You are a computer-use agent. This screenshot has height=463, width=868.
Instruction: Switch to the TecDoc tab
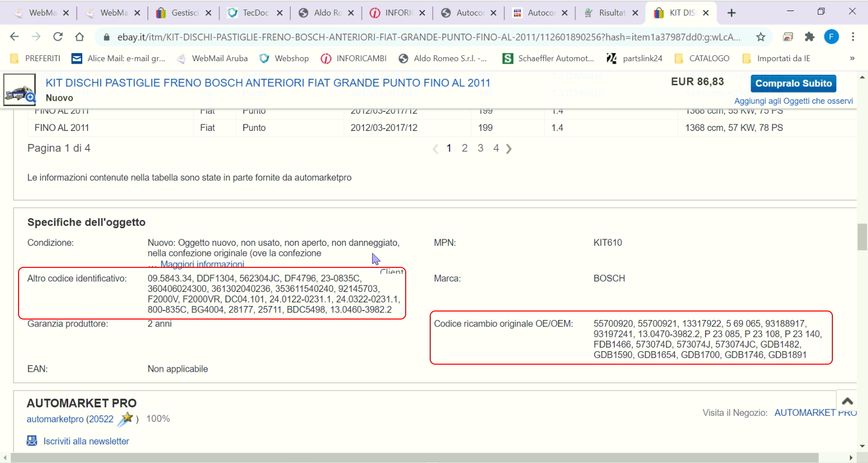pos(255,13)
